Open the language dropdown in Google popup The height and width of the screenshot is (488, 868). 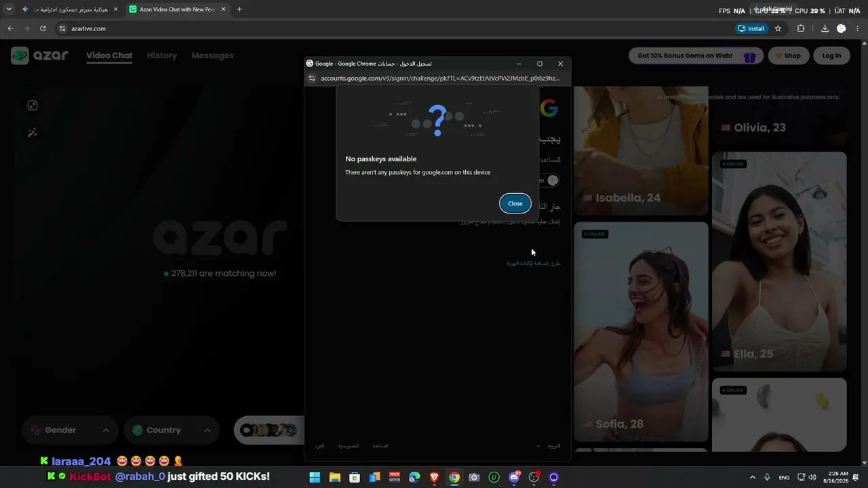(x=549, y=446)
